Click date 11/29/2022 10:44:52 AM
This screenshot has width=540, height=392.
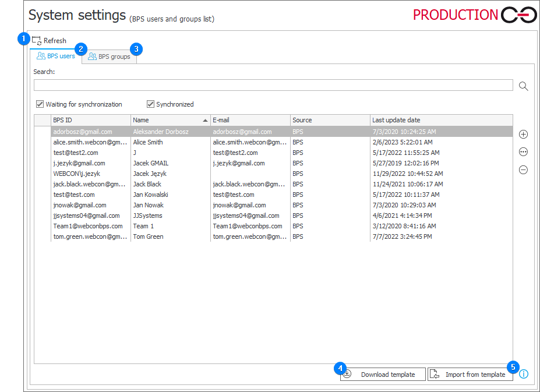pos(408,174)
